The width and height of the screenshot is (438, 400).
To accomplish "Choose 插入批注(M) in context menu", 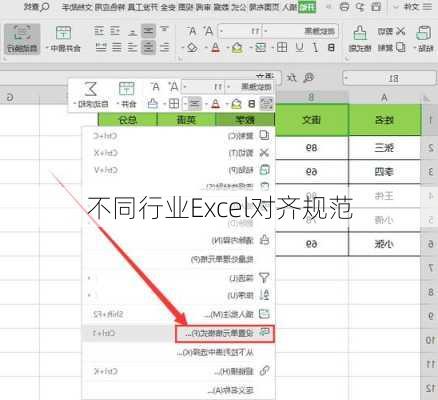I will tap(179, 314).
